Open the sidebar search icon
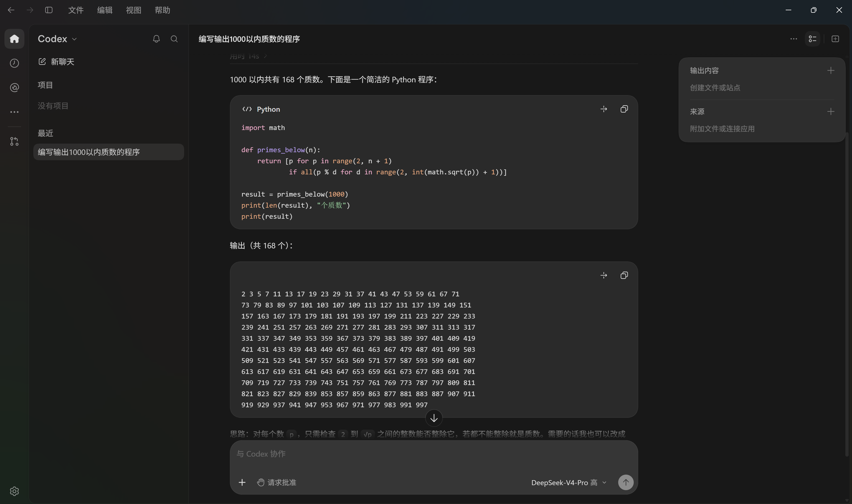Screen dimensions: 852x504 click(x=174, y=39)
